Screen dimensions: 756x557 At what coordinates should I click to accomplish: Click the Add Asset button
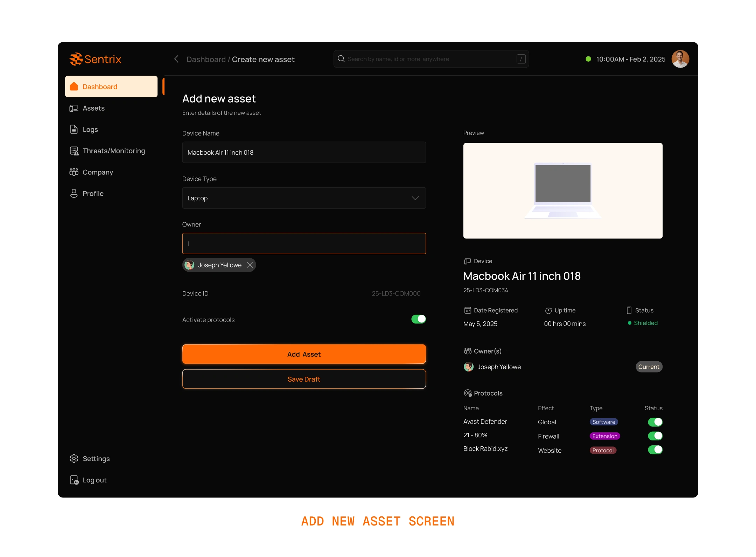coord(304,354)
